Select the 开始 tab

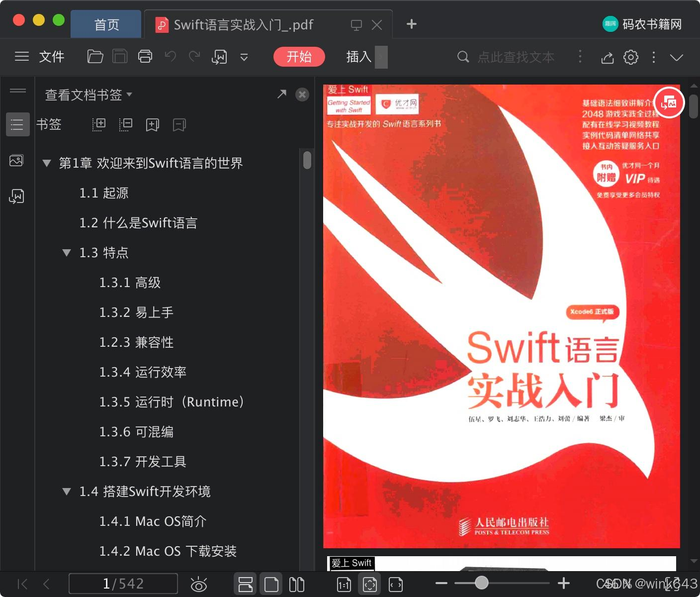coord(299,57)
